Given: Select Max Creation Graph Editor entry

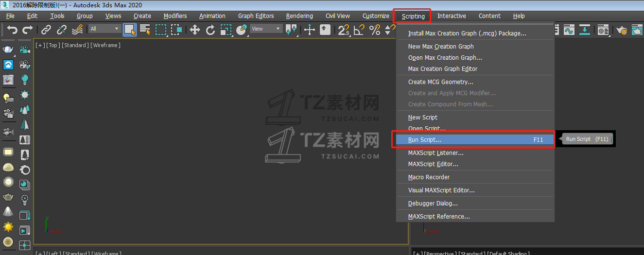Looking at the screenshot, I should (443, 69).
